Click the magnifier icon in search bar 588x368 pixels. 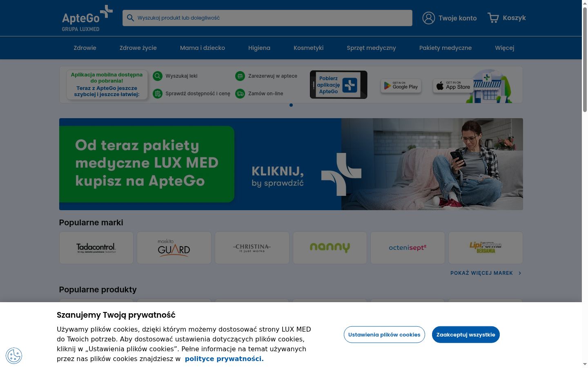pyautogui.click(x=130, y=18)
